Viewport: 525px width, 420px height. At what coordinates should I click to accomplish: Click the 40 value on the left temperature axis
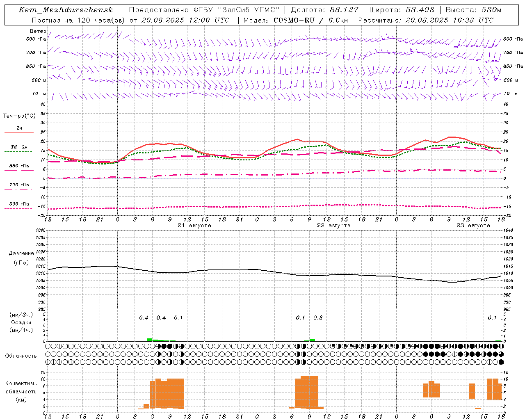point(43,105)
